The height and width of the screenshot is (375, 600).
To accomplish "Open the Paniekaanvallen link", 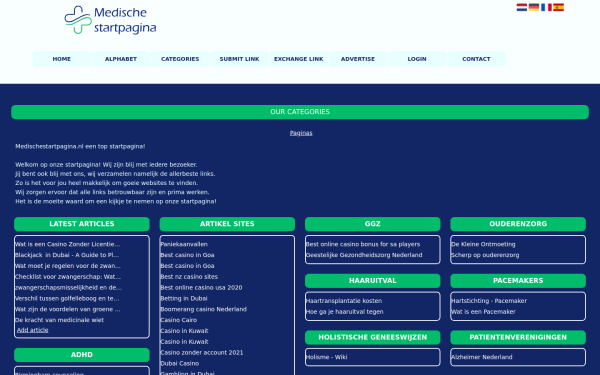I will point(184,244).
